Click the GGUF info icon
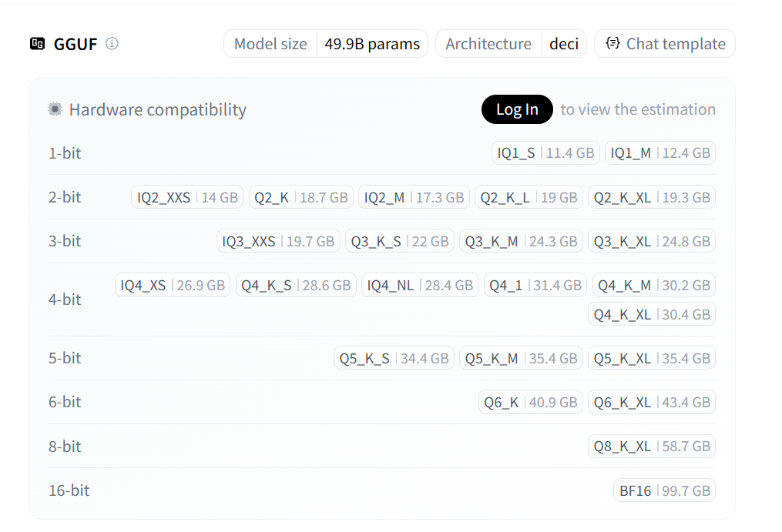 point(112,44)
